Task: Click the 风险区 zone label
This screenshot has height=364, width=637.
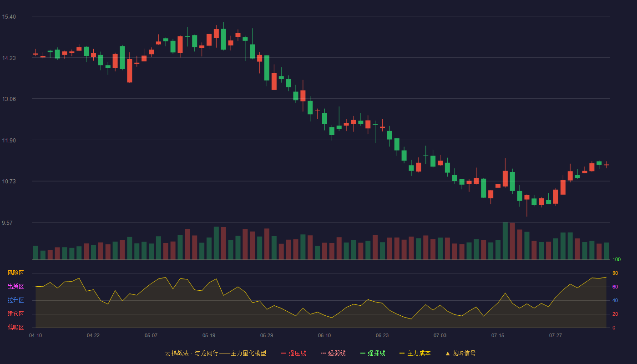Action: coord(15,273)
